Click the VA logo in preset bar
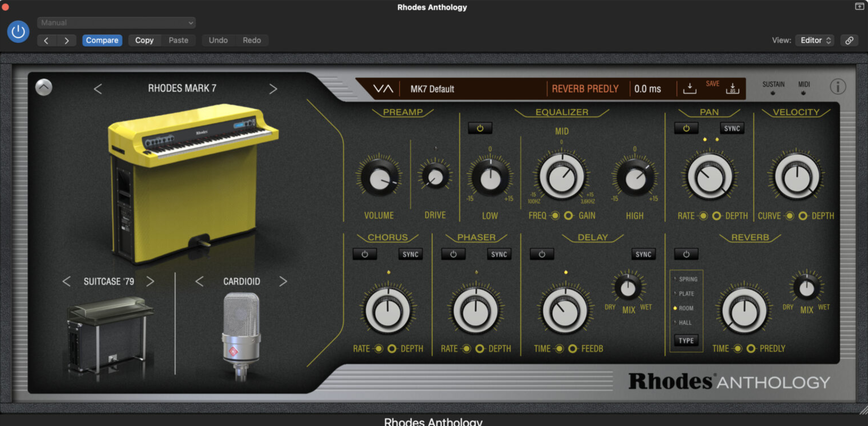This screenshot has height=426, width=868. pos(383,89)
